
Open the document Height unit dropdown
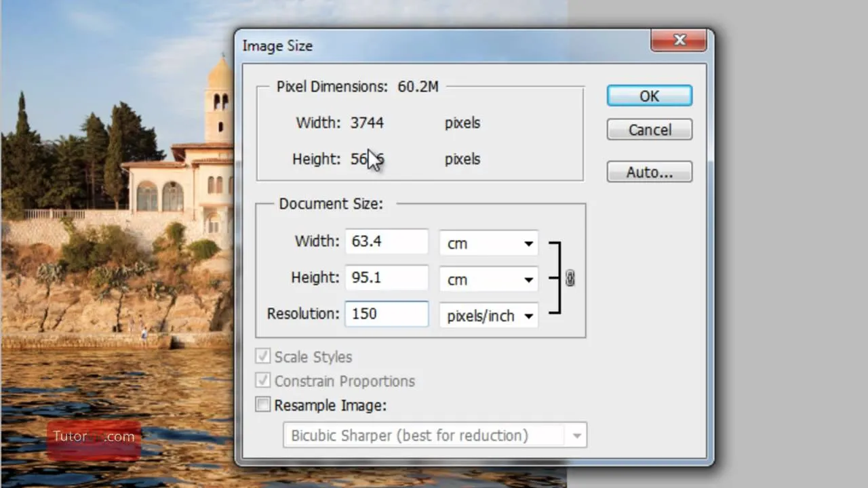pyautogui.click(x=488, y=279)
